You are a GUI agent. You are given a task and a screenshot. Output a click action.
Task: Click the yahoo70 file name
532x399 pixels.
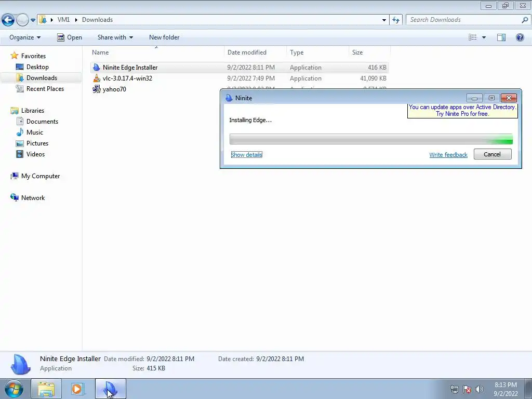(x=114, y=89)
